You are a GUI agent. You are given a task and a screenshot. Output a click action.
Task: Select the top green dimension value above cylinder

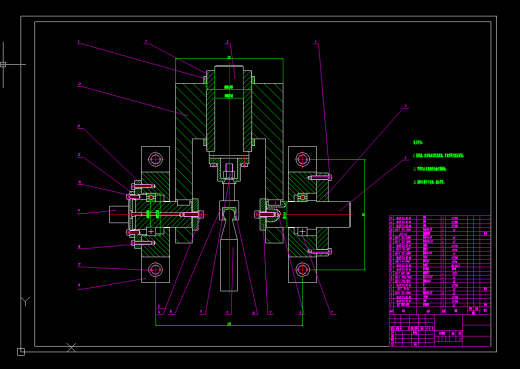(229, 57)
